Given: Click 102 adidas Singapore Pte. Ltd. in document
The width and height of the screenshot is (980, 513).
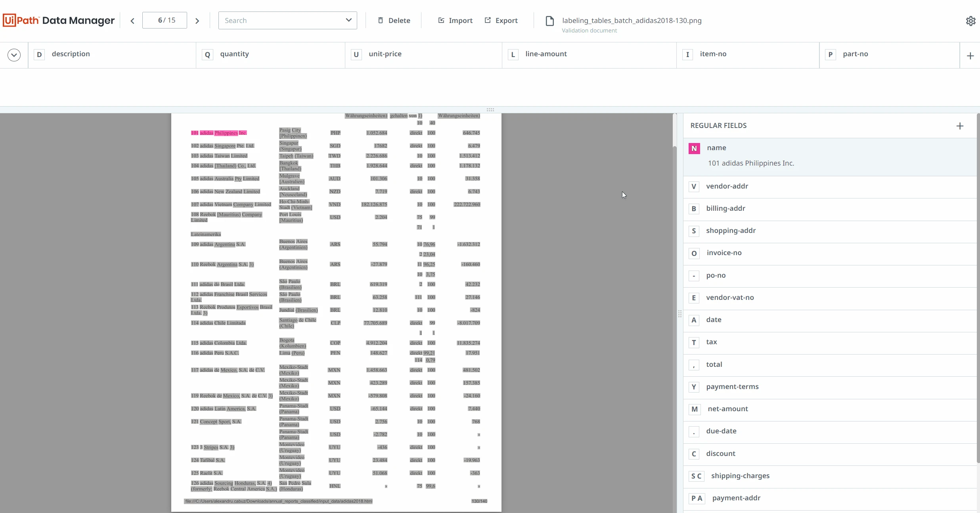Looking at the screenshot, I should coord(222,146).
